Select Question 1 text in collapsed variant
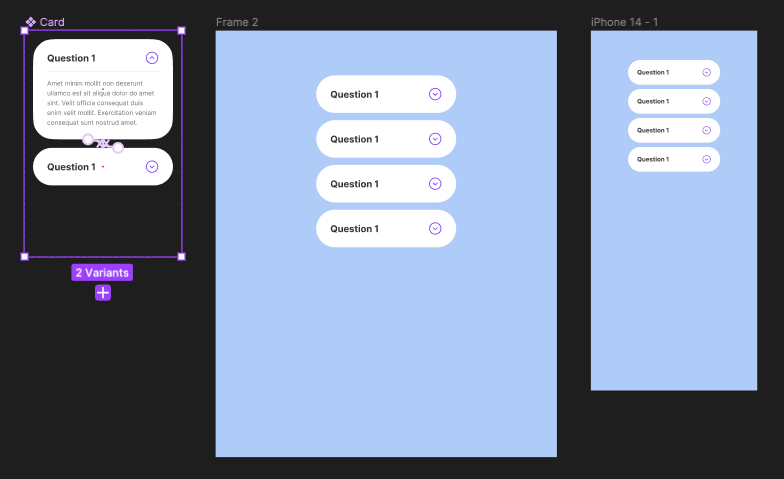 coord(71,167)
